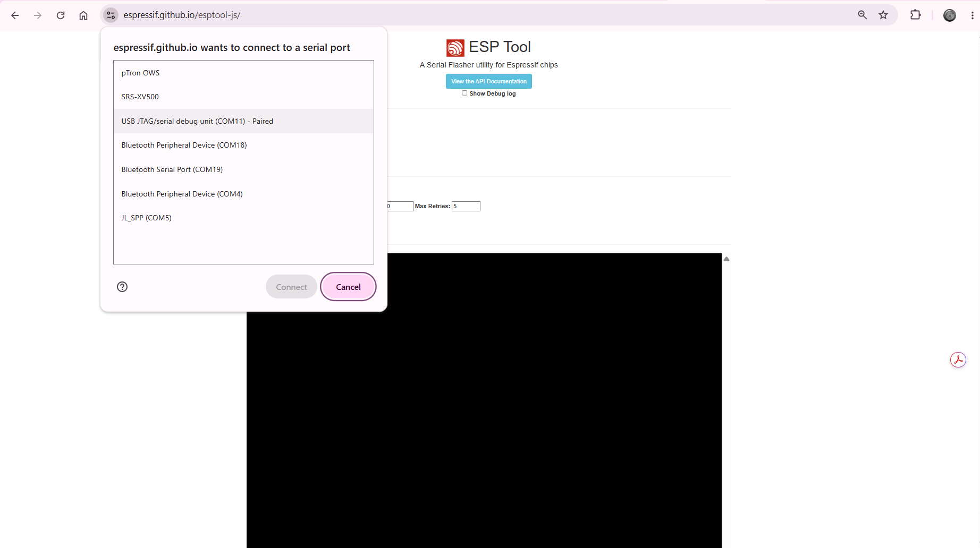Reload the esptool-js page
Viewport: 980px width, 548px height.
point(61,15)
